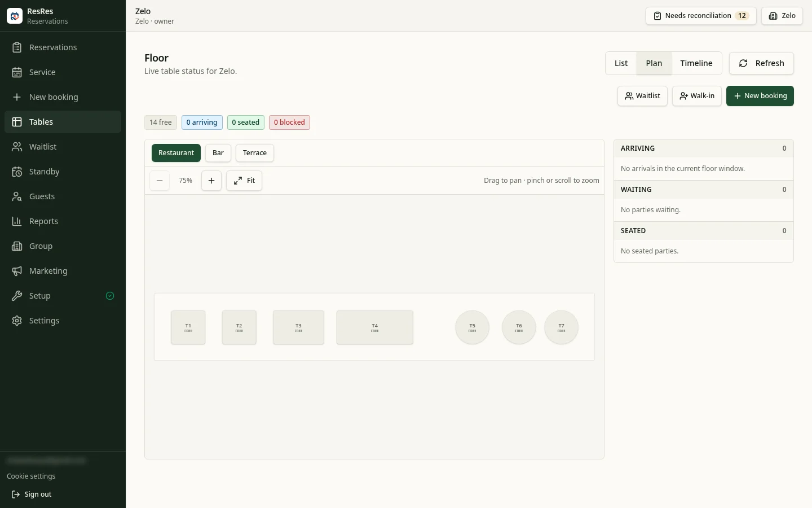This screenshot has width=812, height=508.
Task: Open the Reservations clipboard icon in sidebar
Action: (17, 47)
